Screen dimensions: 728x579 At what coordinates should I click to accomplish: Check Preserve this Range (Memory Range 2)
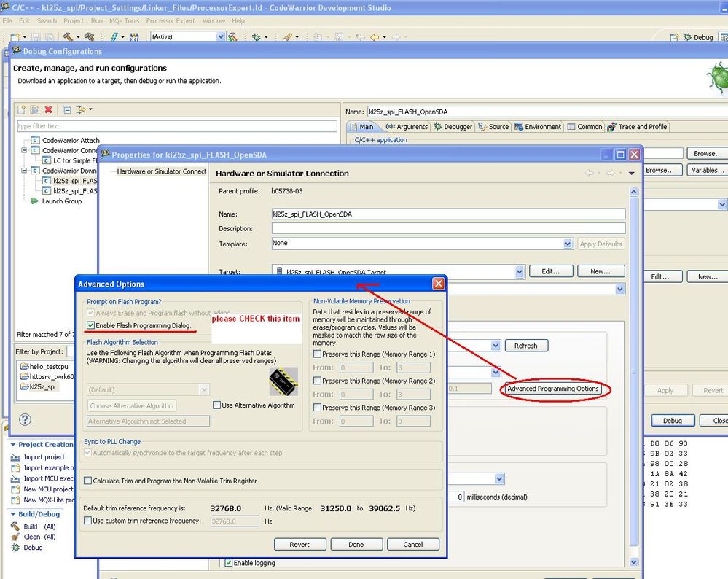point(317,381)
